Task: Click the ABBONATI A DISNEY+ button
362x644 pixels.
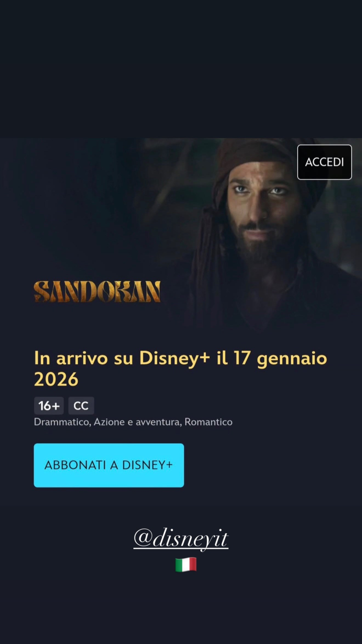Action: pyautogui.click(x=109, y=465)
